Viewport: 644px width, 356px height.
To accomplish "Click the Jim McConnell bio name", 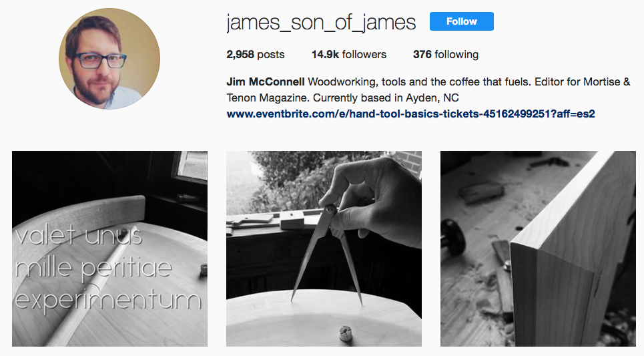I will point(266,81).
